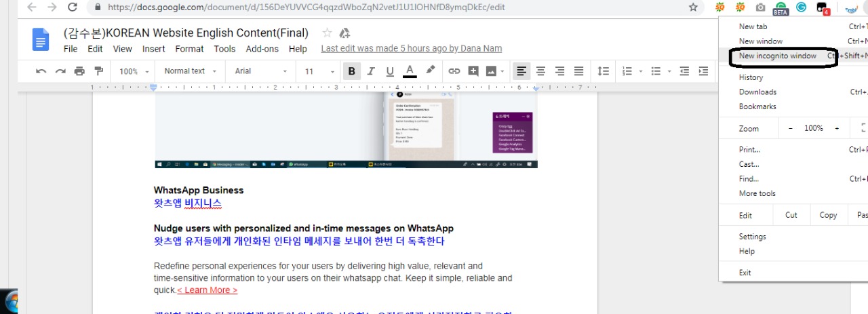868x314 pixels.
Task: Click the Insert link icon
Action: (x=454, y=71)
